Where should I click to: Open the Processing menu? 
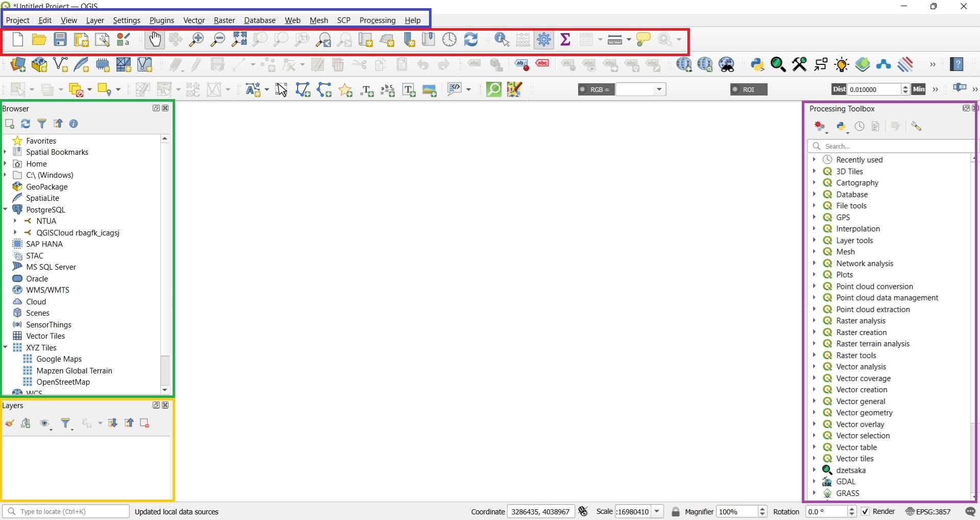(x=377, y=20)
